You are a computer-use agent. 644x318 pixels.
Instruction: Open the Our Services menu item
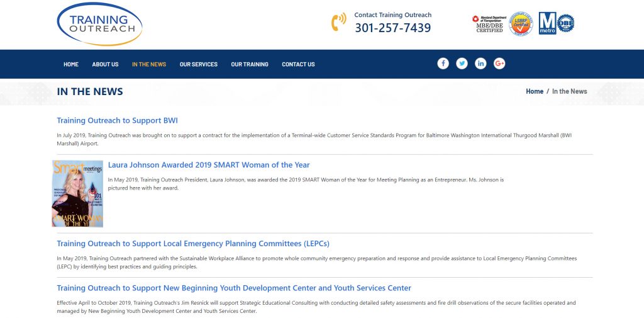click(x=198, y=64)
